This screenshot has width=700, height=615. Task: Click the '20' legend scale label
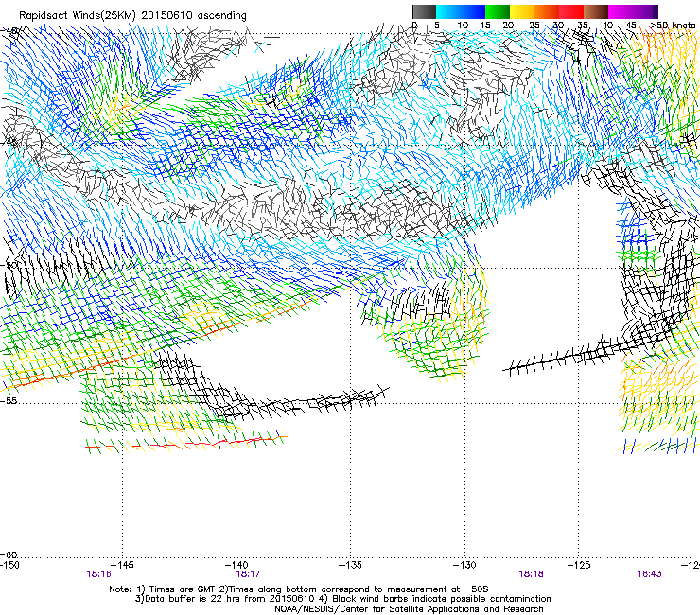(x=508, y=25)
